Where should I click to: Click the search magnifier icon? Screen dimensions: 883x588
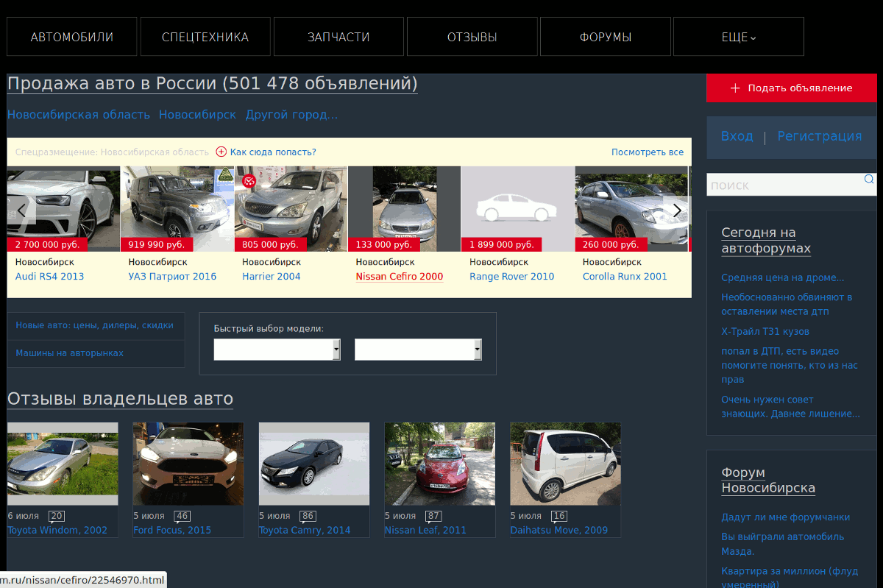click(x=869, y=179)
